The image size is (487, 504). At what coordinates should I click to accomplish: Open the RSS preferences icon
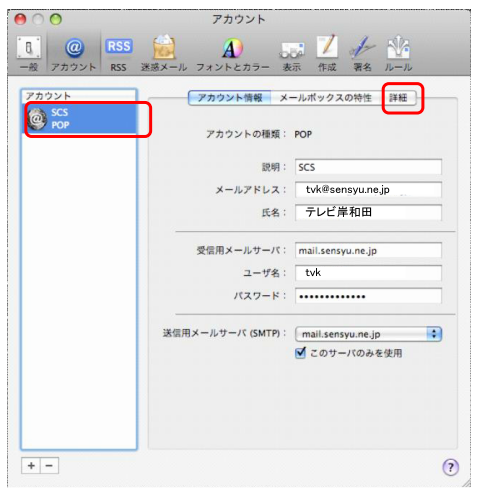(x=119, y=53)
